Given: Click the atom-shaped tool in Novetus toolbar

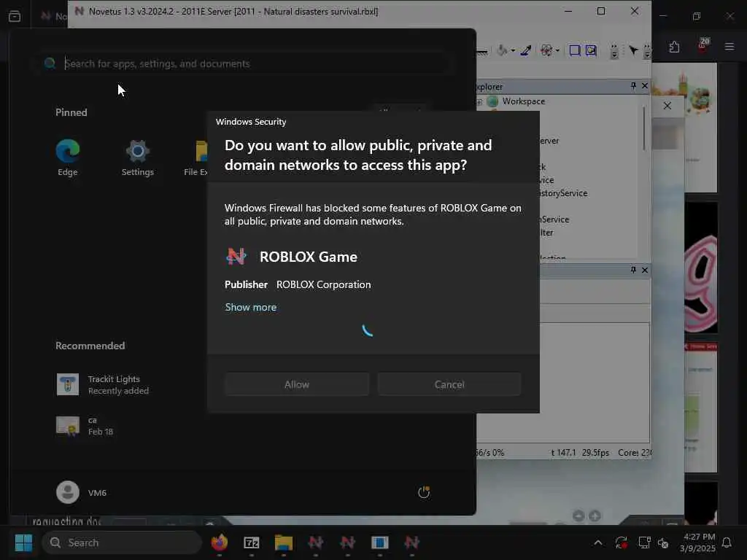Looking at the screenshot, I should (546, 50).
